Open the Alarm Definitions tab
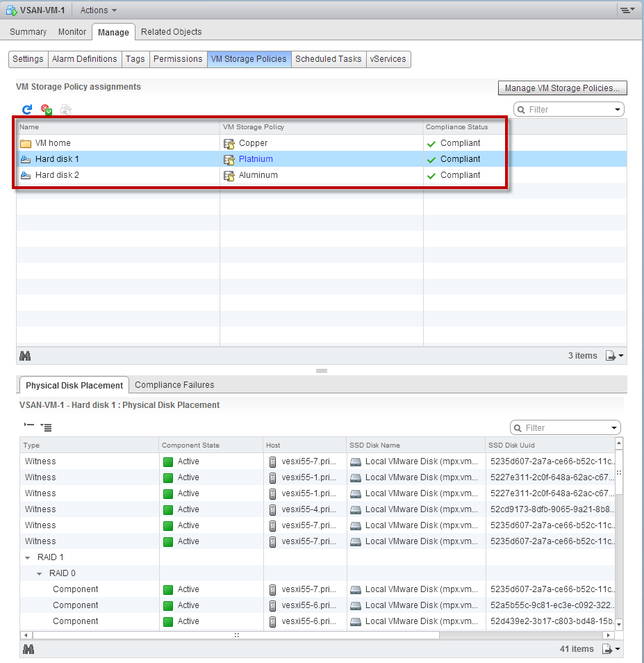 [84, 59]
